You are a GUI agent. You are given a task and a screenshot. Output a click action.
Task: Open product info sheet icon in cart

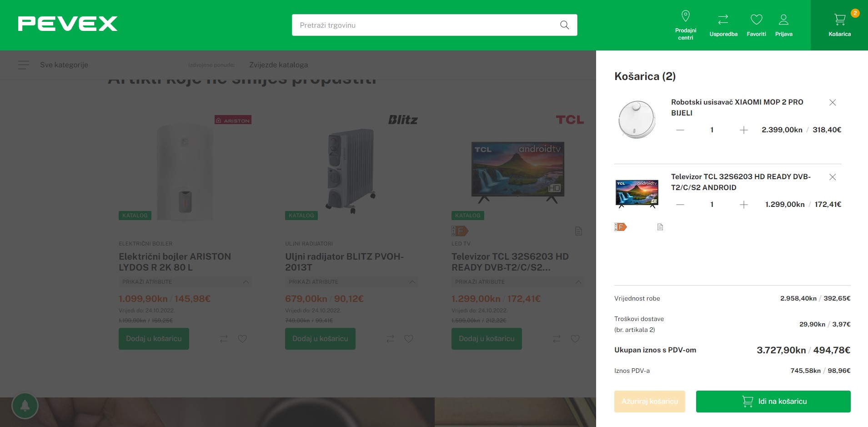pos(660,227)
